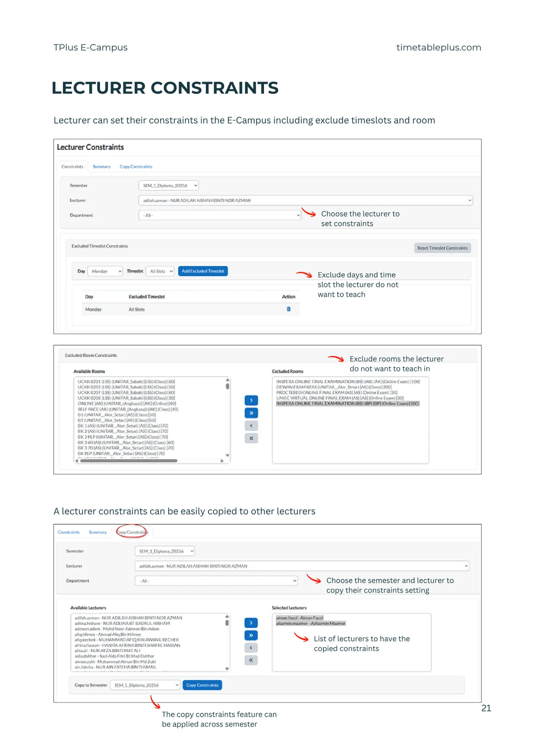This screenshot has height=756, width=535.
Task: Select INSPERA ONLINE FINAL EXAMINATION (IIB) (AK) excluded room
Action: pos(348,382)
